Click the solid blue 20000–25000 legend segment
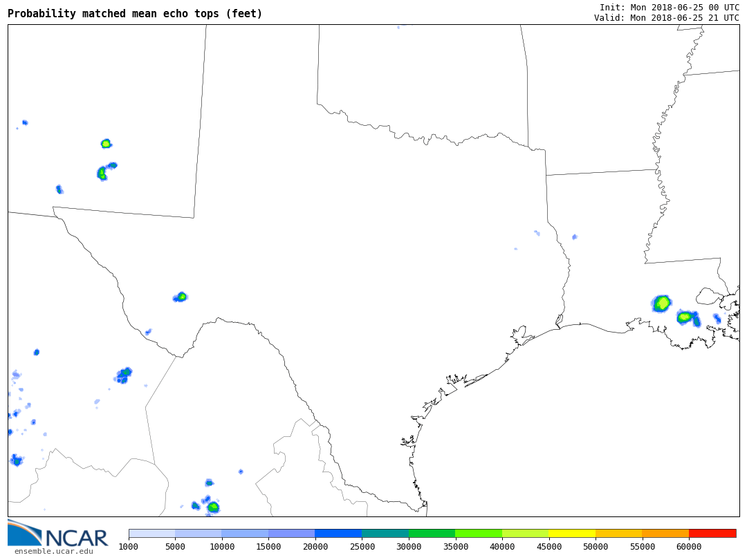Image resolution: width=747 pixels, height=560 pixels. pyautogui.click(x=338, y=533)
